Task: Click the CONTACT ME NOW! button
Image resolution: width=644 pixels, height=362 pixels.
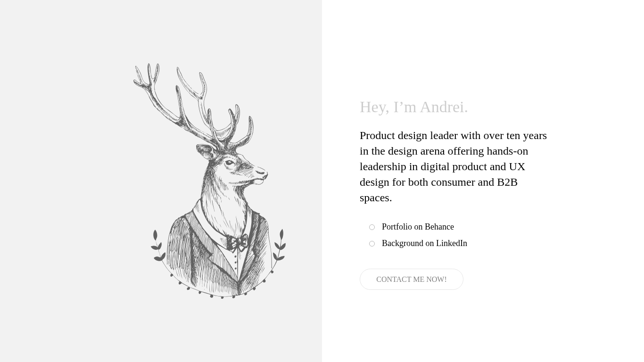Action: click(x=411, y=279)
